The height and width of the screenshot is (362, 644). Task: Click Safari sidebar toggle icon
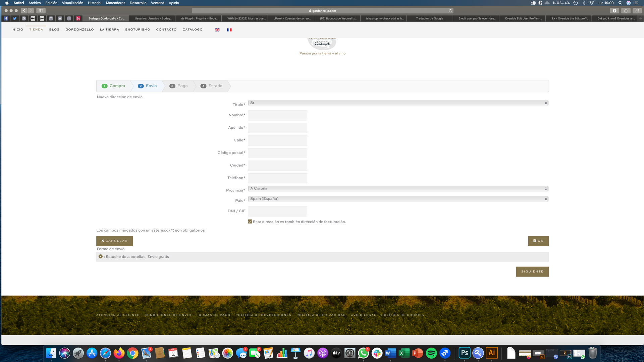coord(41,11)
